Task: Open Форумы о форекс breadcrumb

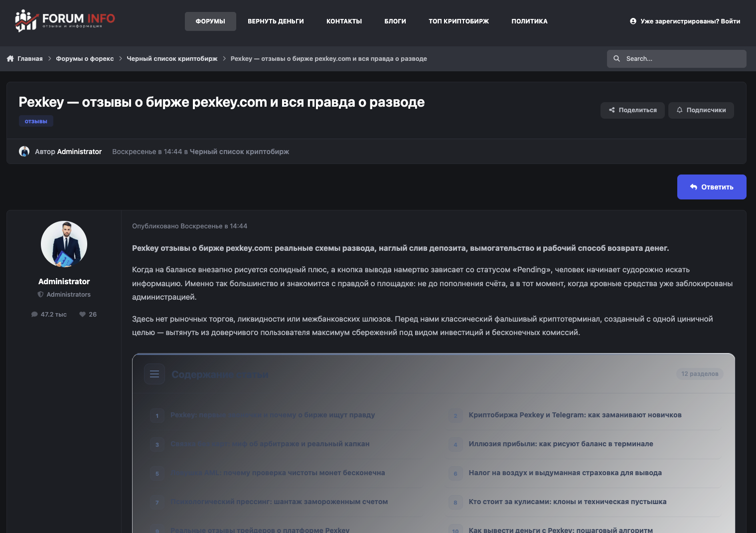Action: tap(85, 59)
